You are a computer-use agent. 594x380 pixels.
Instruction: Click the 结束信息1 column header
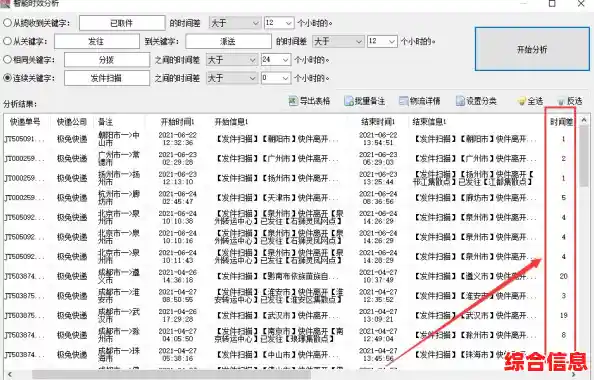click(429, 122)
